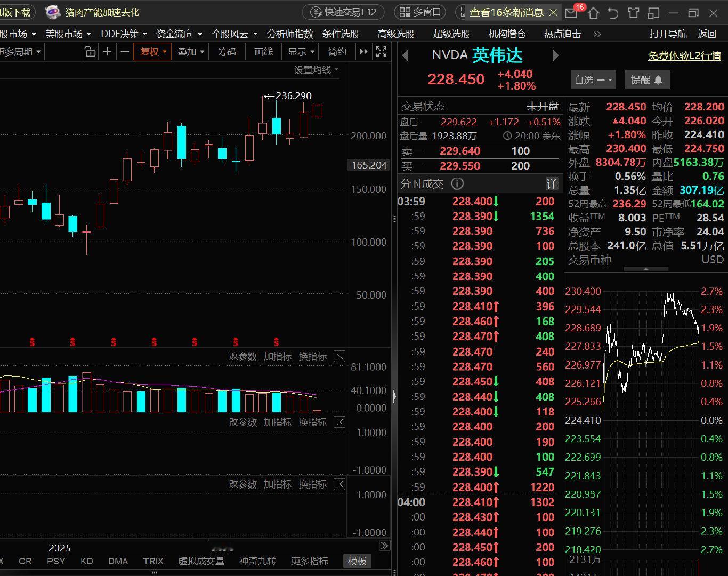This screenshot has width=728, height=576.
Task: Switch to the KD indicator tab
Action: pyautogui.click(x=86, y=561)
